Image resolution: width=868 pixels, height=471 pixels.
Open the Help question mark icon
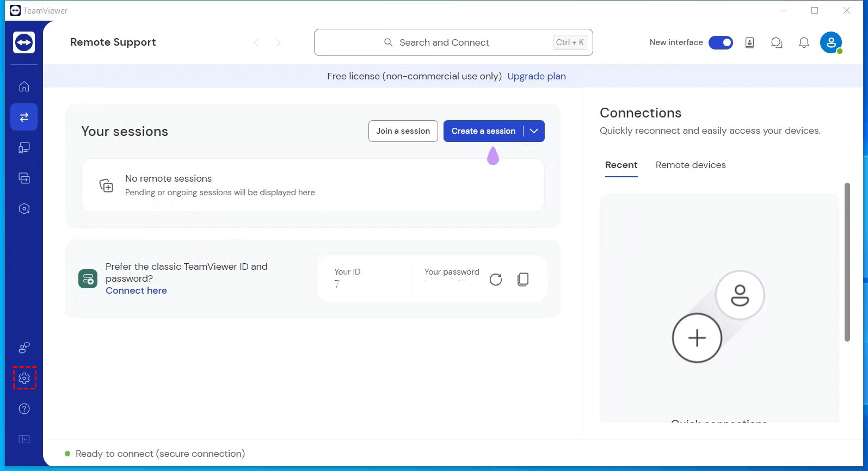tap(24, 409)
